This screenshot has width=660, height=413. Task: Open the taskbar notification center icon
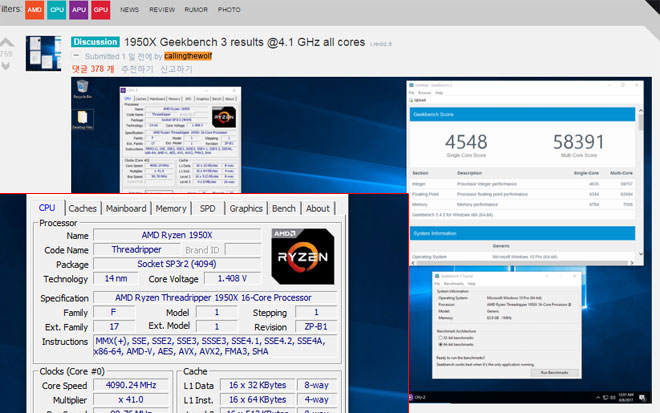643,397
